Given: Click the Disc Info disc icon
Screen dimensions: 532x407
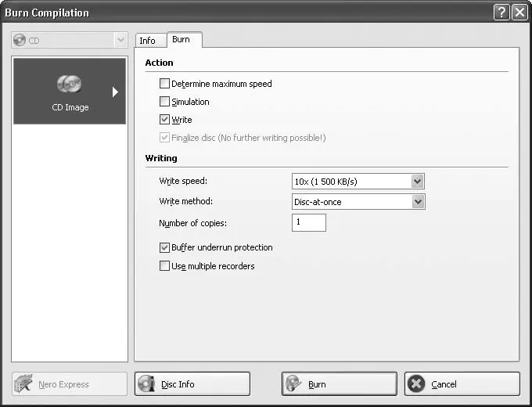Looking at the screenshot, I should tap(146, 384).
